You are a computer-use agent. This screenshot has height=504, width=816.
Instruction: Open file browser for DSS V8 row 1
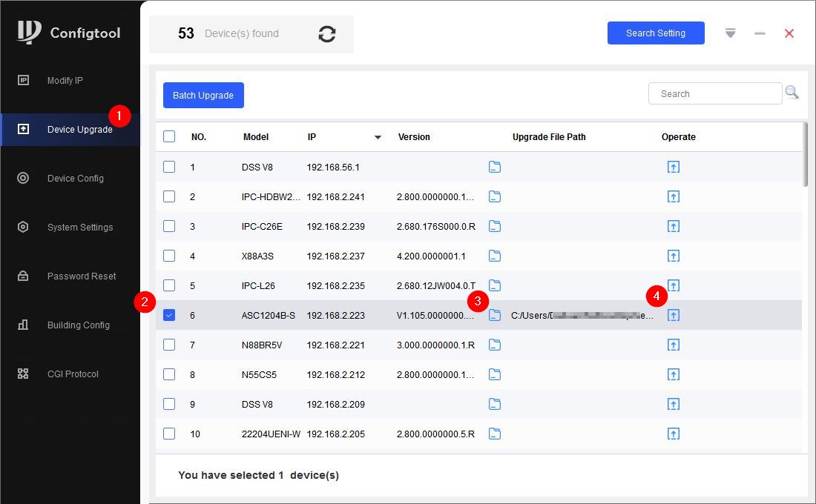[495, 167]
